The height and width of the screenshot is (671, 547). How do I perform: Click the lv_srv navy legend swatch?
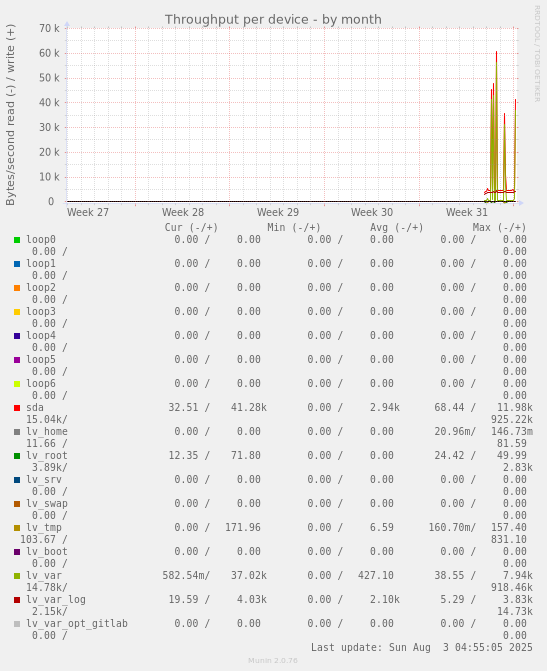point(17,480)
